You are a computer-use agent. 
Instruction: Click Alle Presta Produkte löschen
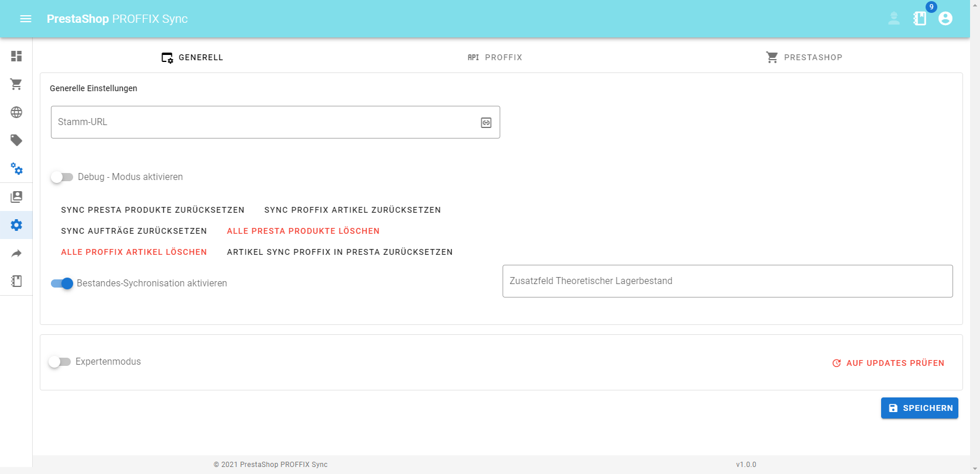click(x=303, y=231)
